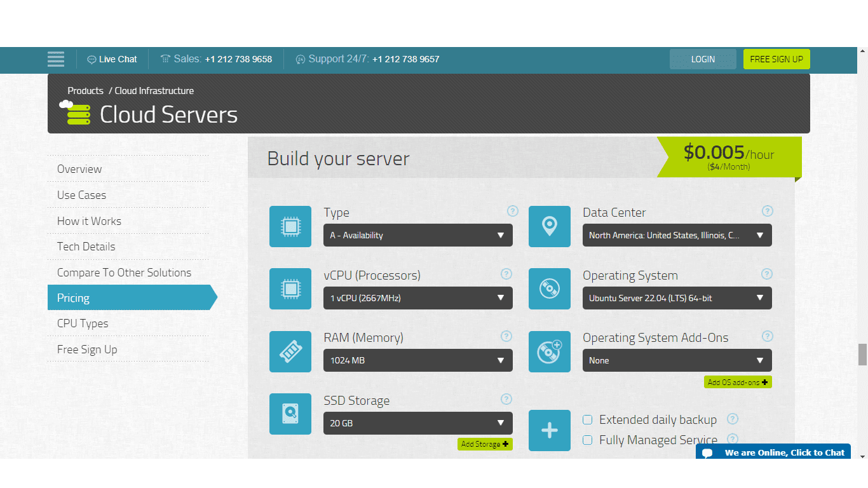The height and width of the screenshot is (488, 868).
Task: Open help icon for Type
Action: tap(513, 211)
